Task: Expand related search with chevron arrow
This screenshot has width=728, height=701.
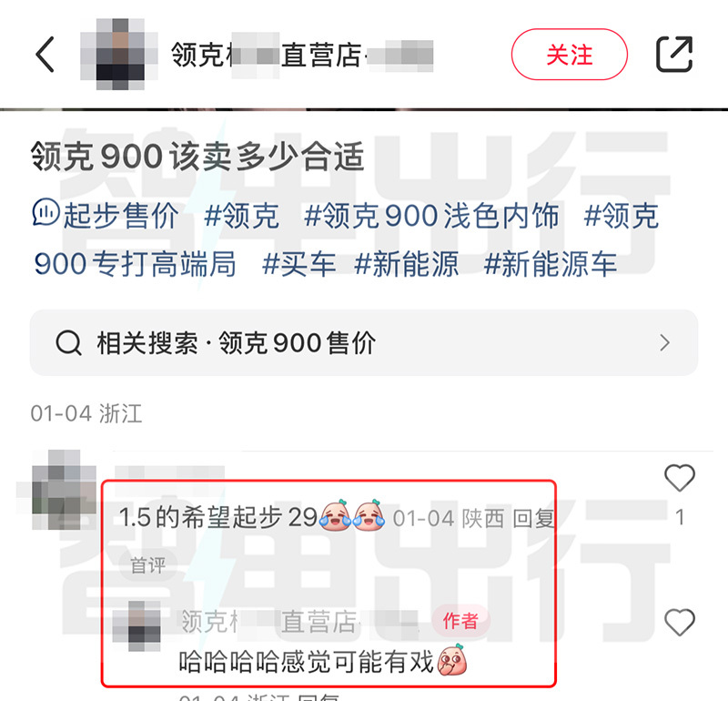Action: [665, 343]
